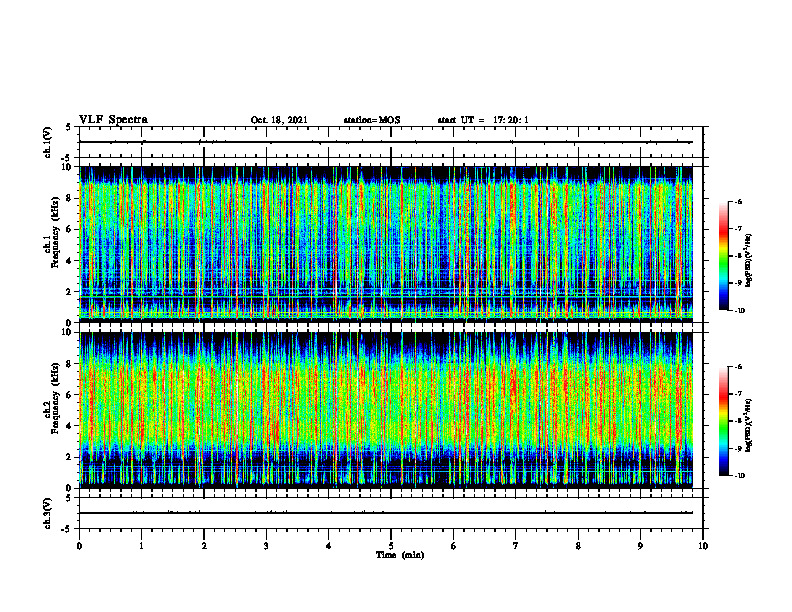Screen dimensions: 792x612
Task: Click inside the ch.2 spectrogram panel
Action: [x=386, y=410]
